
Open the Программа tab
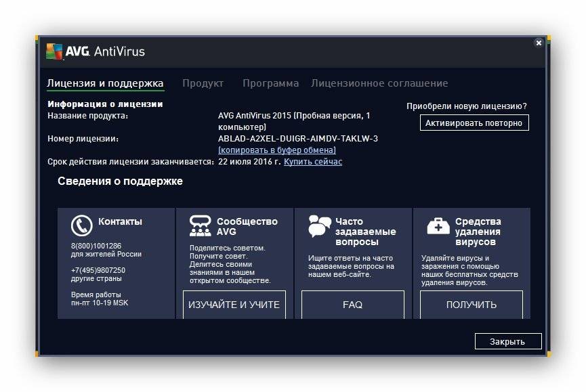click(270, 83)
